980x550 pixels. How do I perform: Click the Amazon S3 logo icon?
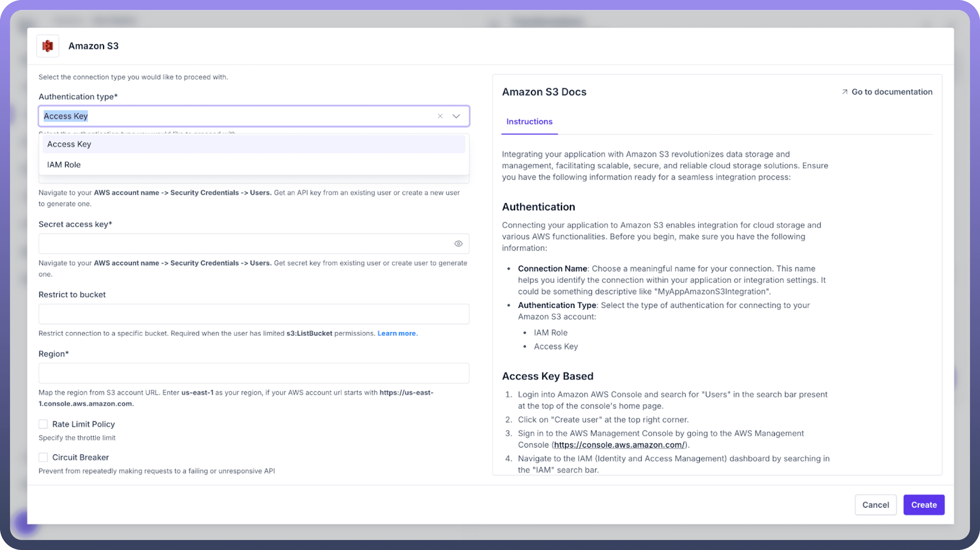(48, 46)
